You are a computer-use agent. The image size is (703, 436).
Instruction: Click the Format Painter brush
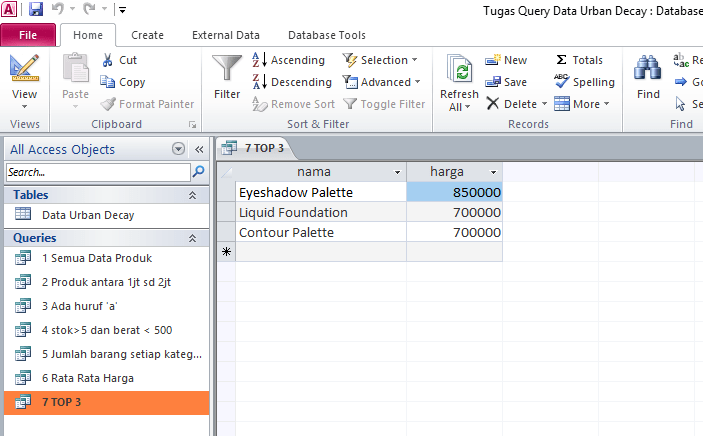click(147, 104)
